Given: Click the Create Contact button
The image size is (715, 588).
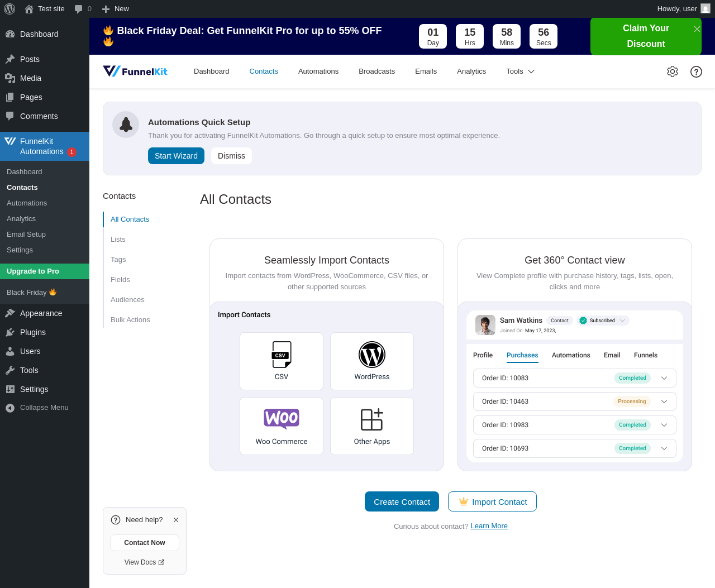Looking at the screenshot, I should coord(402,501).
